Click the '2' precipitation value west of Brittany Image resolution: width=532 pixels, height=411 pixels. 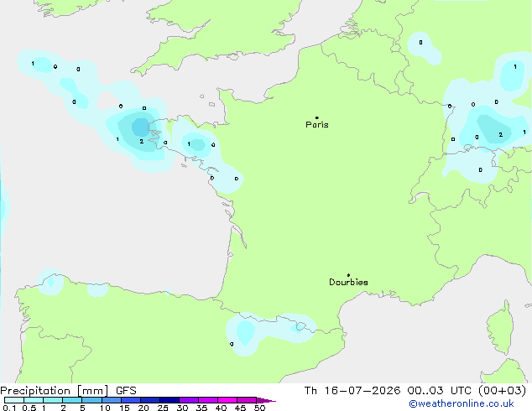142,142
